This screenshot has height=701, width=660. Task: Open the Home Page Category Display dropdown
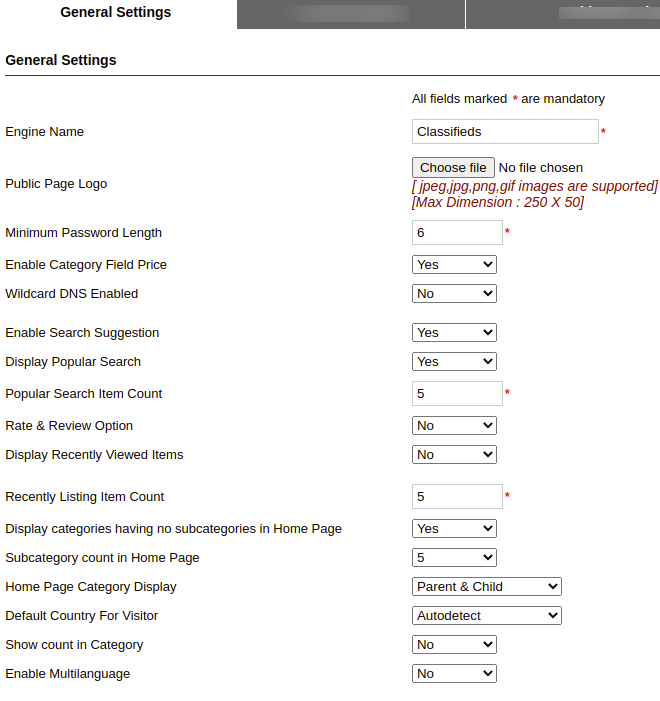pos(487,587)
